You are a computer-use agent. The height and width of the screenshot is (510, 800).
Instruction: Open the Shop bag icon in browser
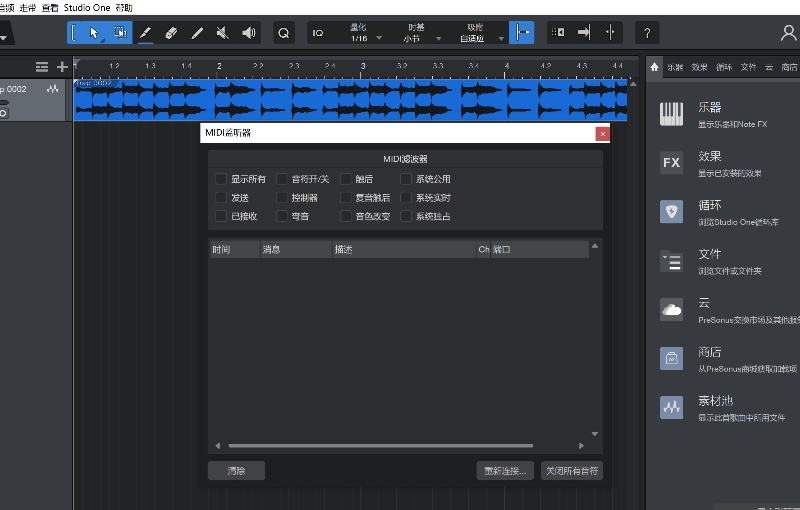[x=671, y=359]
